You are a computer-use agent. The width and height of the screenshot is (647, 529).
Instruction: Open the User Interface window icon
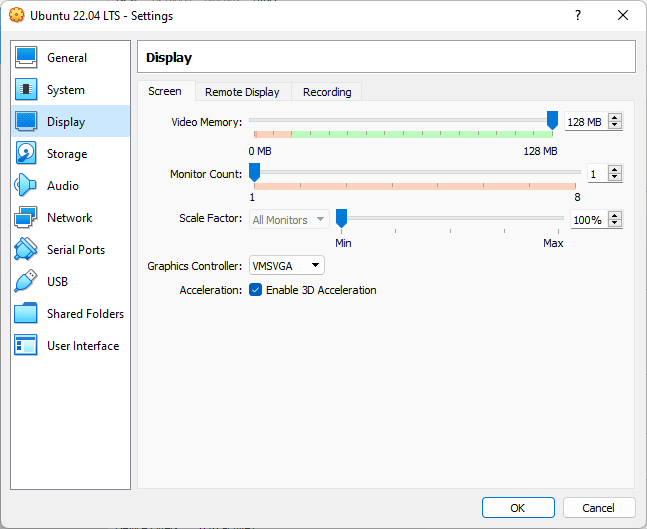pyautogui.click(x=26, y=345)
